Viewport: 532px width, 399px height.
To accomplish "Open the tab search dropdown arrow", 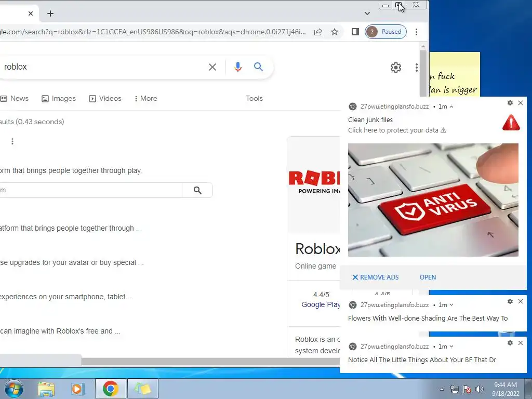I will click(x=367, y=14).
